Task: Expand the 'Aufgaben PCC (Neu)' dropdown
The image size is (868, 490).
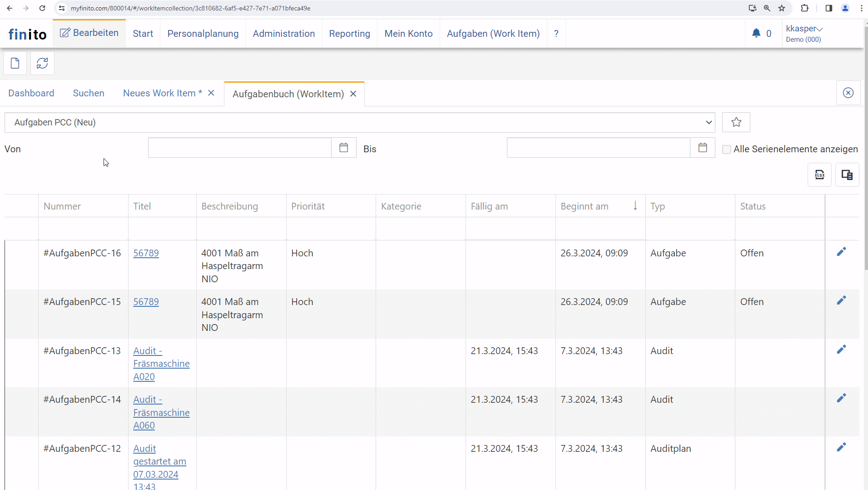Action: tap(359, 123)
